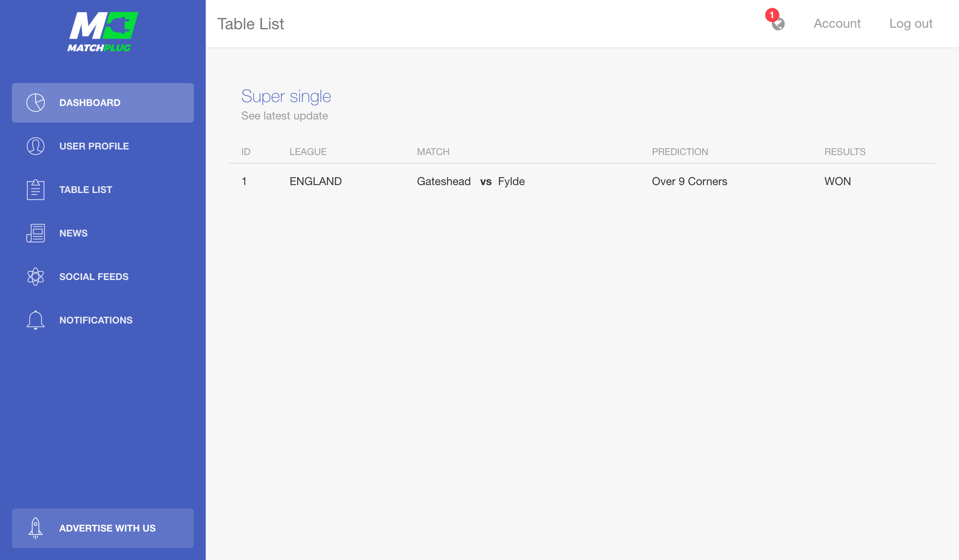Open the News section
Screen dimensions: 959x560
(x=74, y=233)
